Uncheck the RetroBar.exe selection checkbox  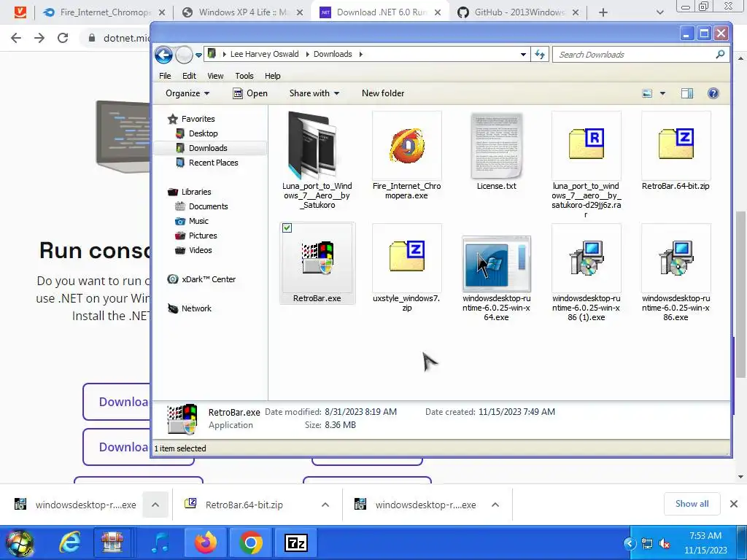(287, 228)
